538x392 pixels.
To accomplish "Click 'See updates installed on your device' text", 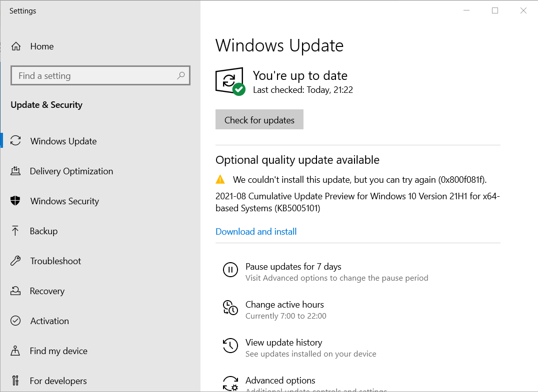I will 311,354.
